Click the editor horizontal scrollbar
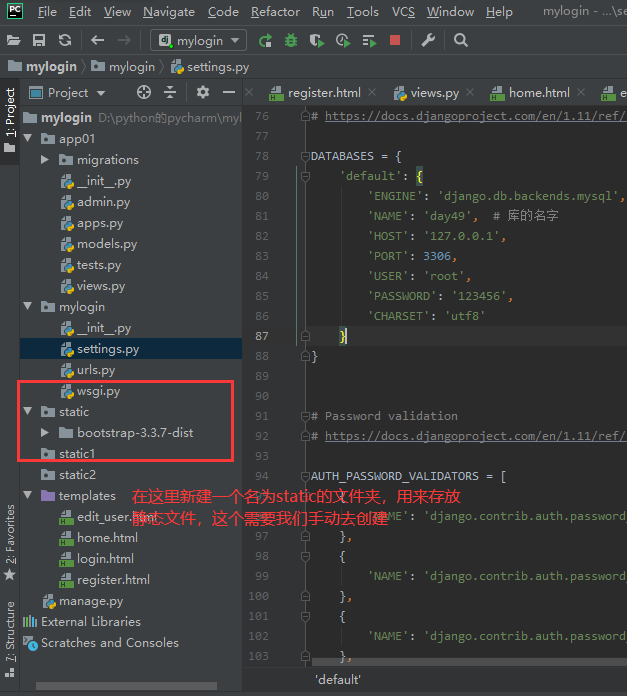The height and width of the screenshot is (696, 627). point(469,662)
